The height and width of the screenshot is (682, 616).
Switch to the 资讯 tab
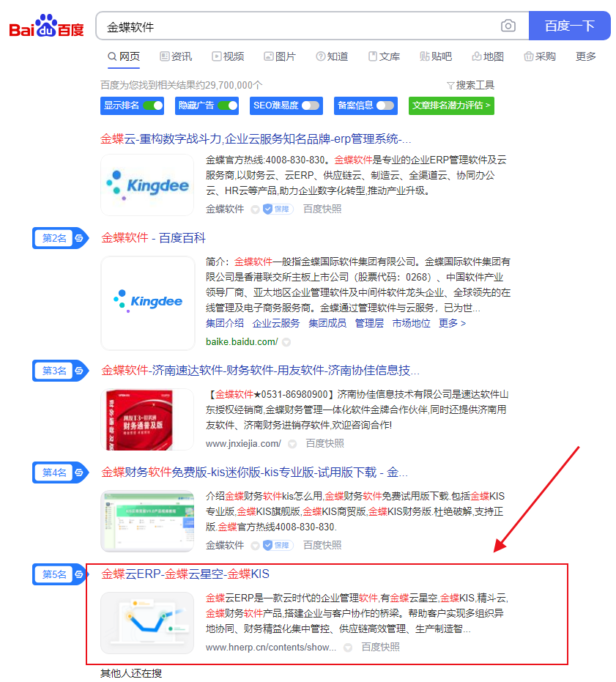click(x=176, y=56)
